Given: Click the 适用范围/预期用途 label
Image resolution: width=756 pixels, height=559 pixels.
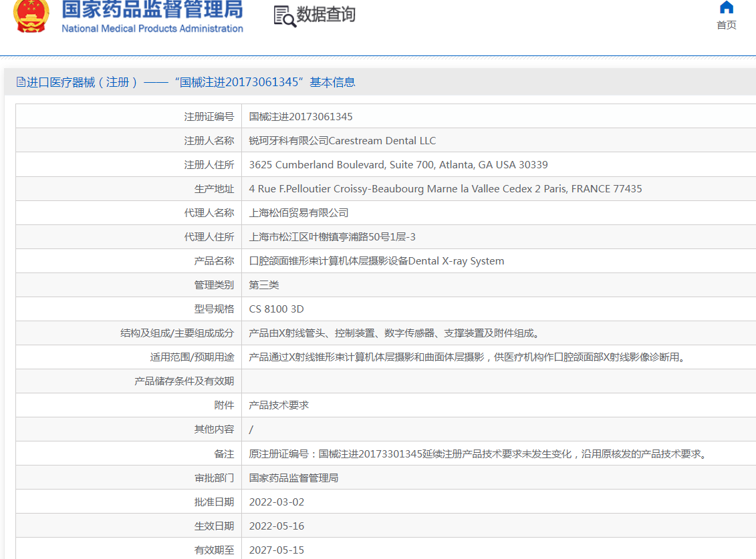Looking at the screenshot, I should click(192, 357).
